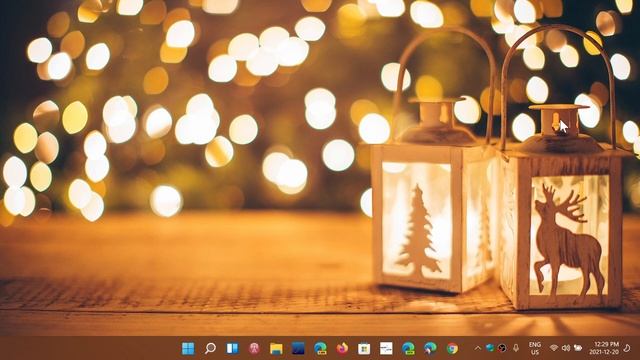Open Edge icon next to Chrome

(430, 348)
